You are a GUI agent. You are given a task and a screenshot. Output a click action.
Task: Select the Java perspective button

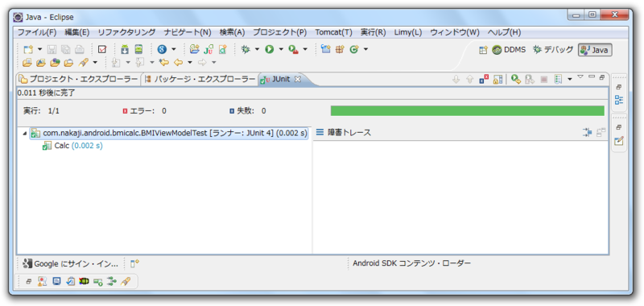pyautogui.click(x=595, y=50)
